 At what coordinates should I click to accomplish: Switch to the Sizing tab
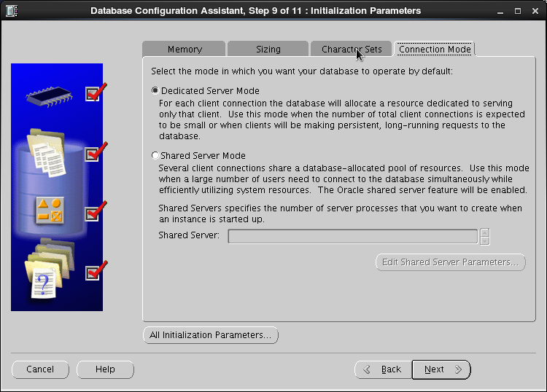pyautogui.click(x=268, y=49)
